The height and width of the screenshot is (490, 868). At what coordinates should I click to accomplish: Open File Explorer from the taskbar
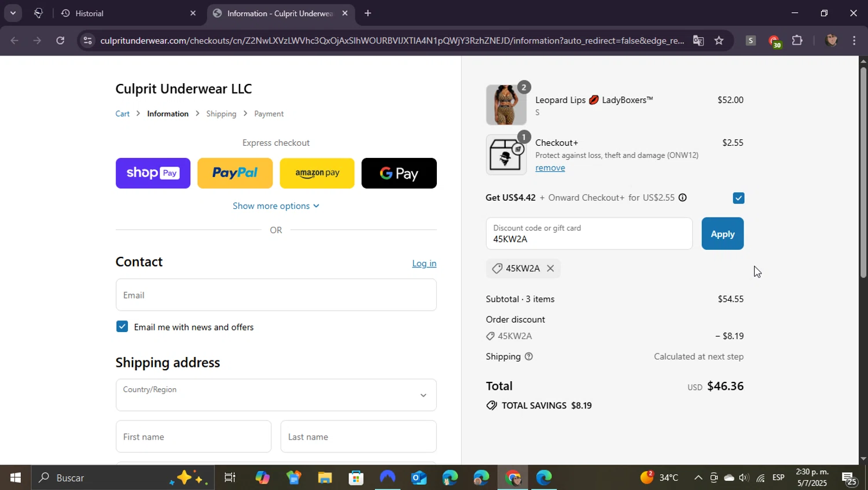325,478
